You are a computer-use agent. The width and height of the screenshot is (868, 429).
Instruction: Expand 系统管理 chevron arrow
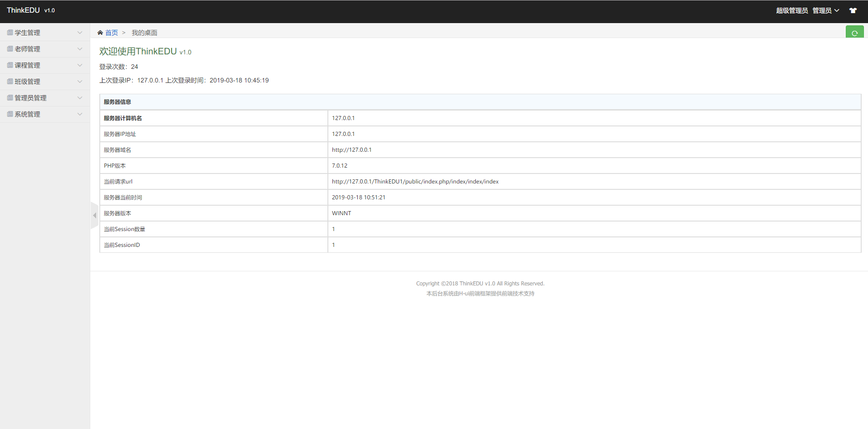tap(80, 114)
